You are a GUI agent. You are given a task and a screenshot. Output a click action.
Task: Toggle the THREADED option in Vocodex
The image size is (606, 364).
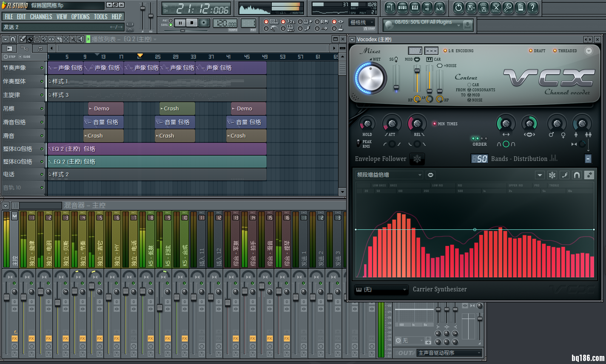[565, 51]
